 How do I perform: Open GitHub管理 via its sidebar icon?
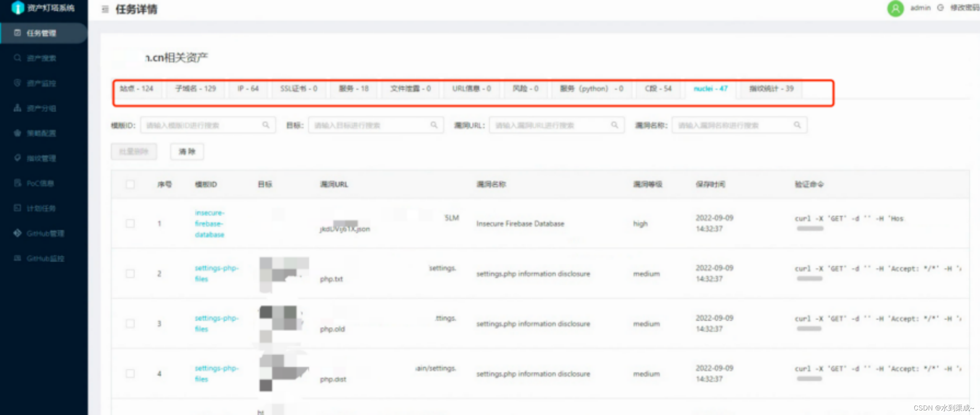coord(17,233)
